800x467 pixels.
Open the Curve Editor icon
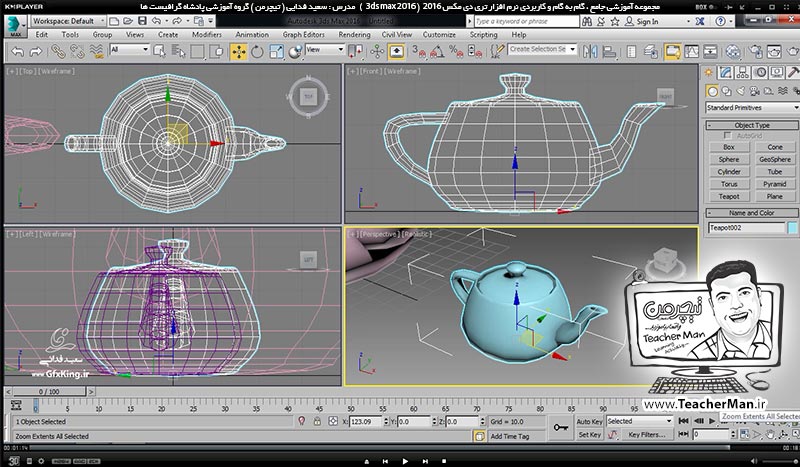(x=691, y=52)
